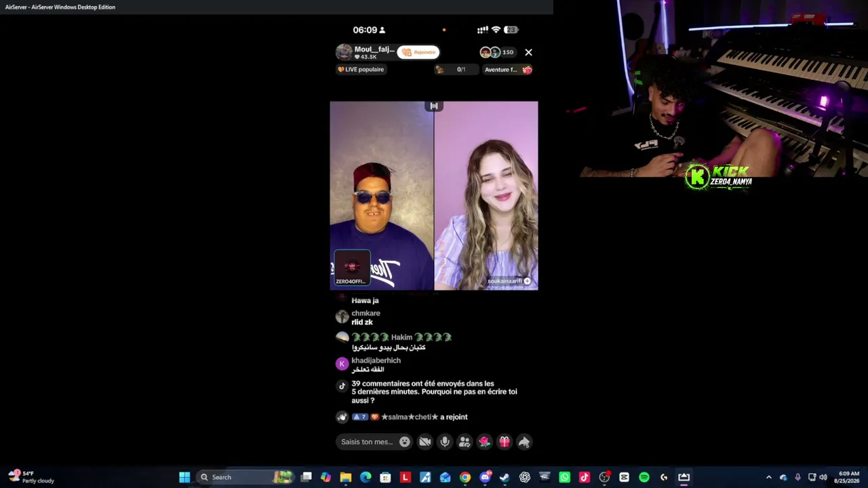The image size is (868, 488).
Task: Open the weather widget showing 54°F
Action: coord(31,477)
